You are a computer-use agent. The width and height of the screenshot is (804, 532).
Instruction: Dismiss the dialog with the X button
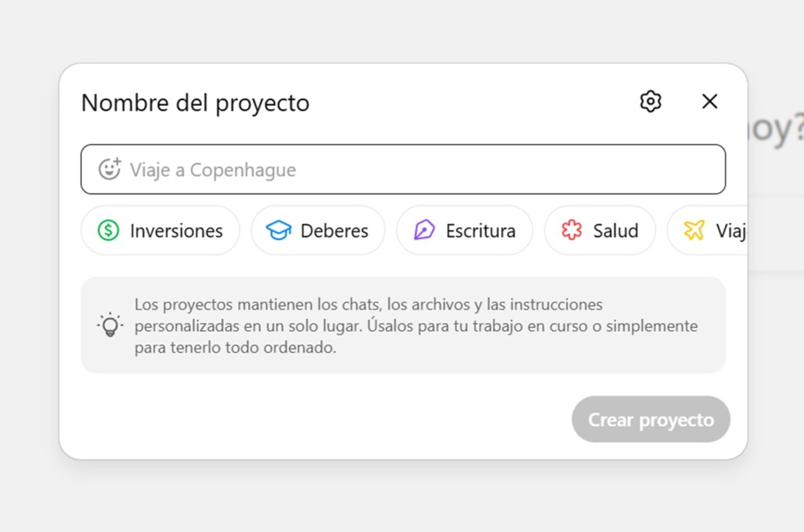709,102
